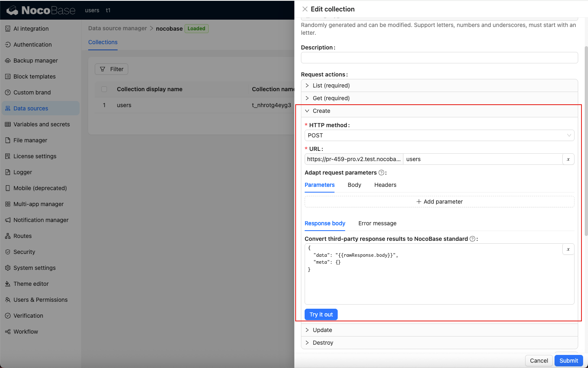Switch to the Body tab
The image size is (588, 368).
tap(354, 185)
